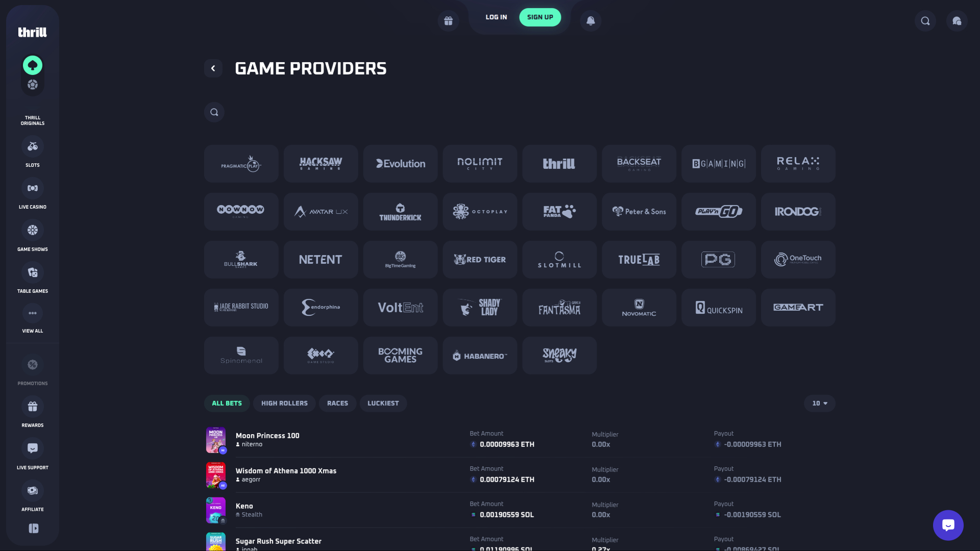Open the Affiliate sidebar icon
This screenshot has height=551, width=980.
click(33, 491)
